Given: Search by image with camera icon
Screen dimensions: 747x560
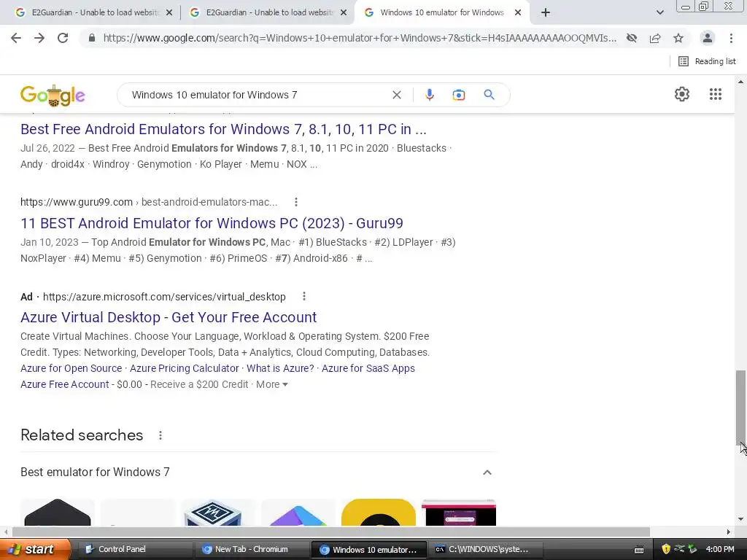Looking at the screenshot, I should pyautogui.click(x=458, y=95).
